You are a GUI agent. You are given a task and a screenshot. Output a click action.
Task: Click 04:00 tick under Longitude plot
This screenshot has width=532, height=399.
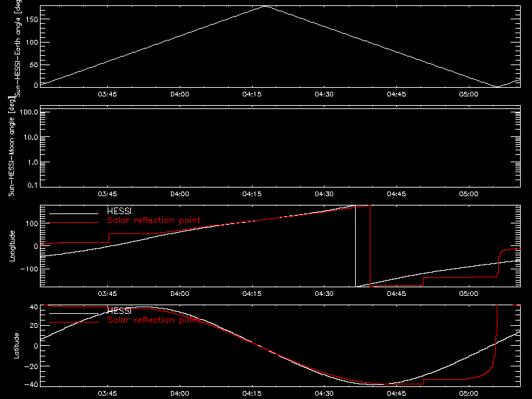[x=180, y=294]
